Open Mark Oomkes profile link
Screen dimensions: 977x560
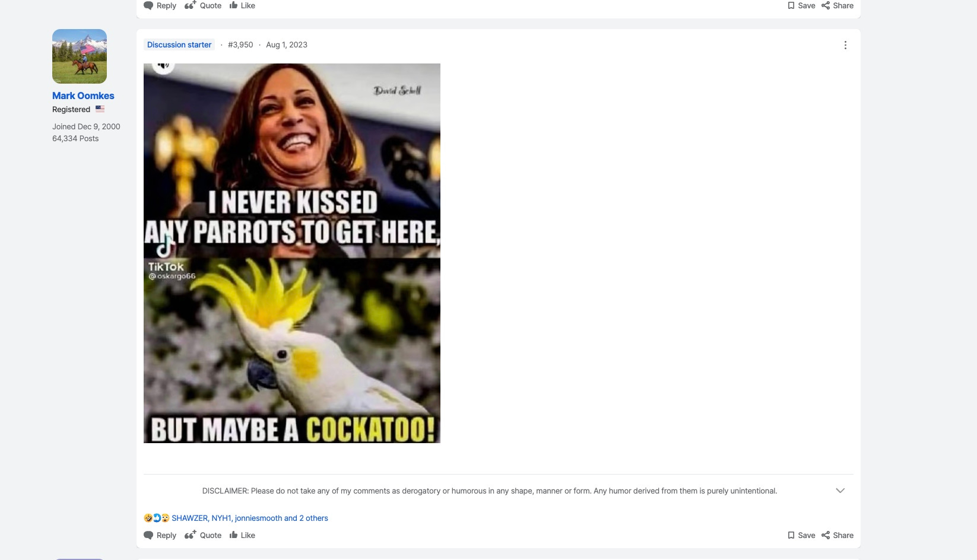tap(83, 96)
